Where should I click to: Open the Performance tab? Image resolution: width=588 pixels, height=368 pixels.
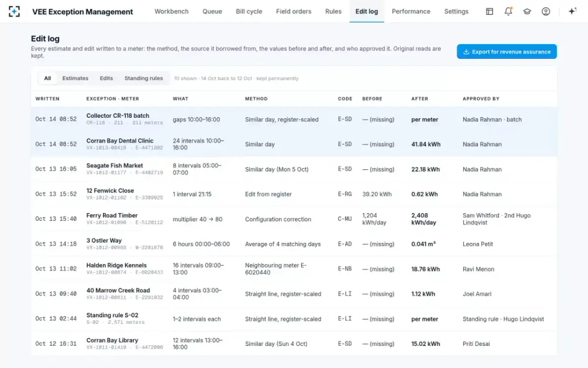(x=411, y=11)
